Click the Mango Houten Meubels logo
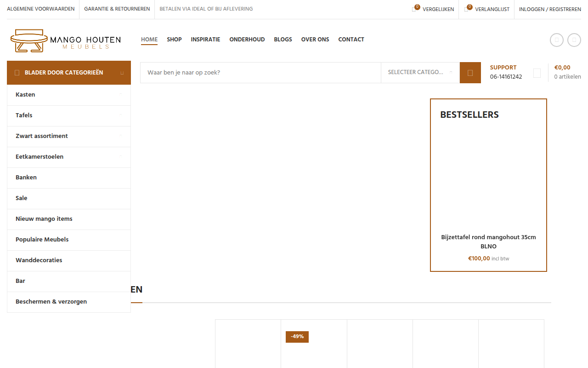The height and width of the screenshot is (368, 588). coord(66,40)
